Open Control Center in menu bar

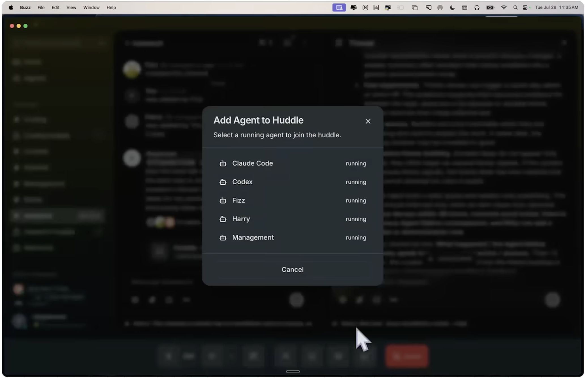pos(526,8)
